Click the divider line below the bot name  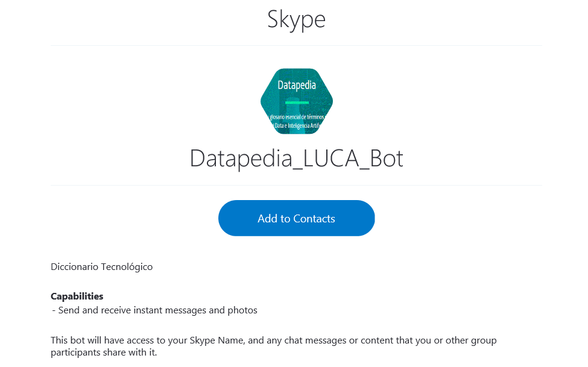[296, 185]
